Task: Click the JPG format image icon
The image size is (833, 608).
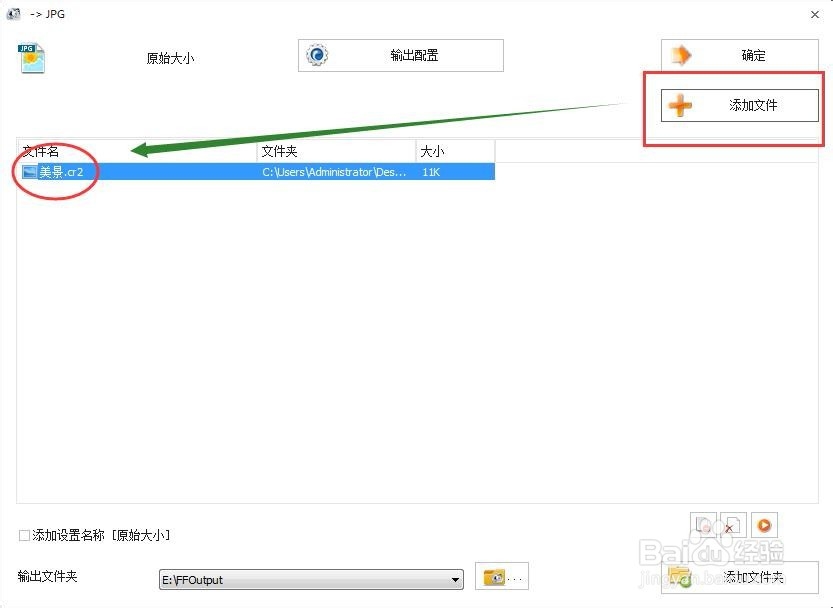Action: point(31,58)
